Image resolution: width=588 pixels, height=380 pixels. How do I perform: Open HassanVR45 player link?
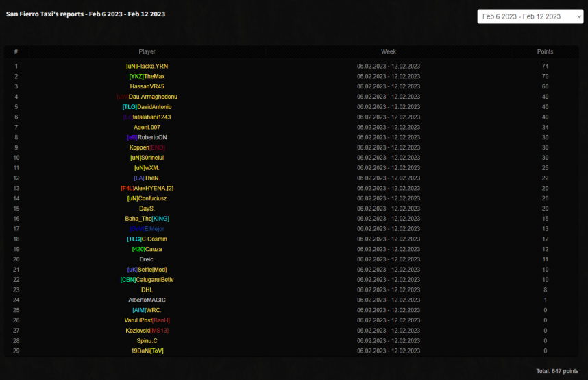(147, 86)
